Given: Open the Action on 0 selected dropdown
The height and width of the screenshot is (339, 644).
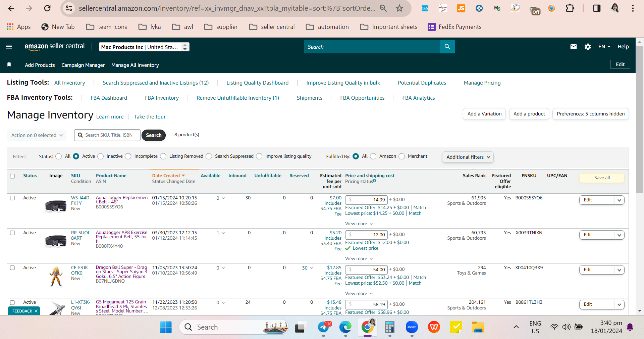Looking at the screenshot, I should [37, 135].
